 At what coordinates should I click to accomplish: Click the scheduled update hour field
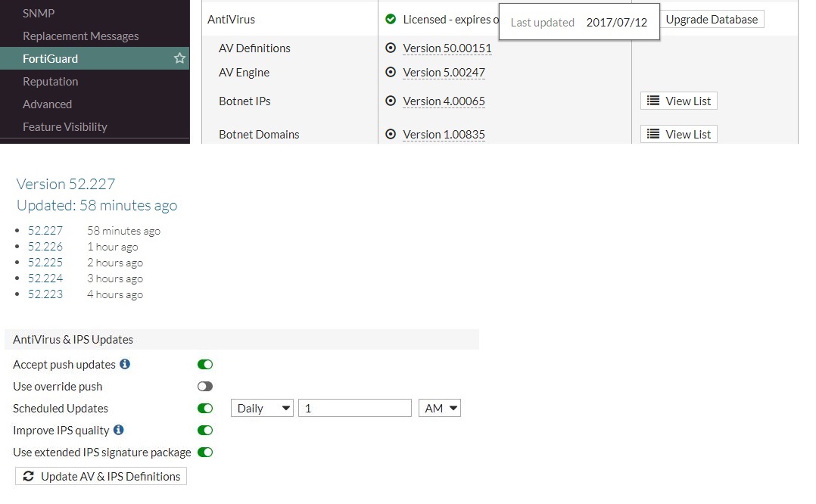(355, 409)
